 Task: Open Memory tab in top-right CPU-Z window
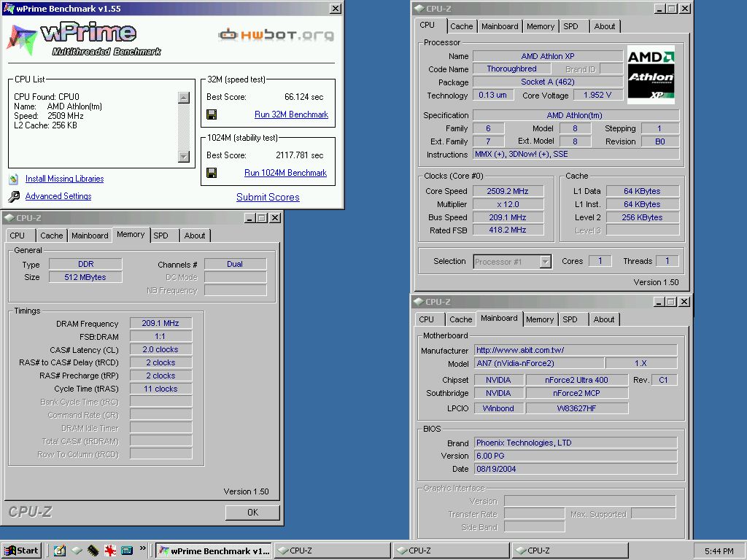coord(541,26)
